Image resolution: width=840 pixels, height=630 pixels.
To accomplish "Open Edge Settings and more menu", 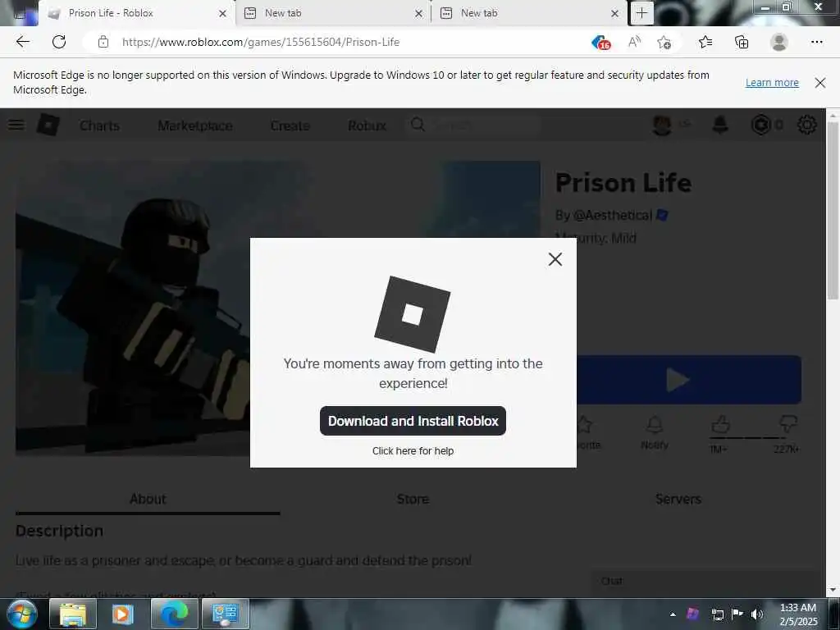I will click(x=816, y=42).
